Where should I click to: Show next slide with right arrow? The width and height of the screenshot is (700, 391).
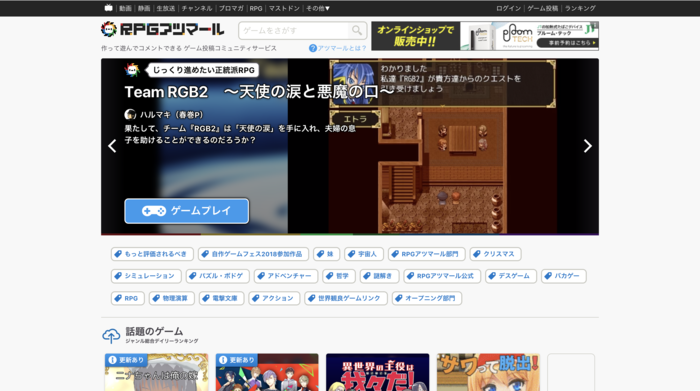tap(588, 146)
